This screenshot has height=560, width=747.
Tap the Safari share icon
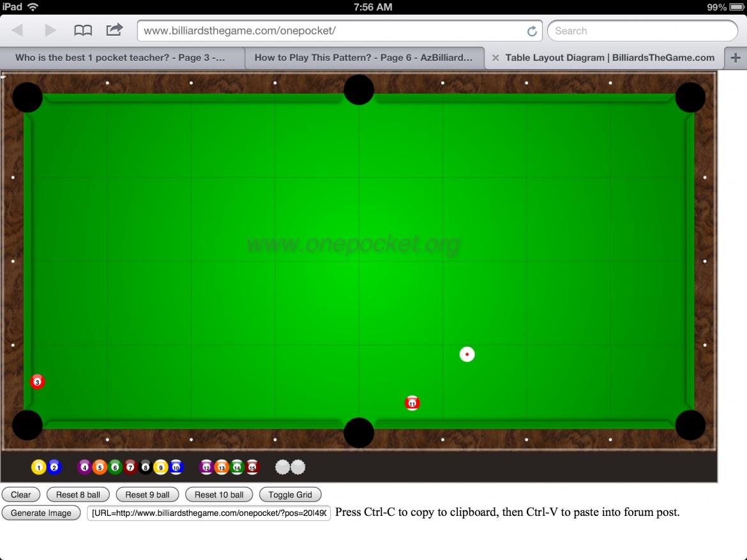tap(114, 30)
